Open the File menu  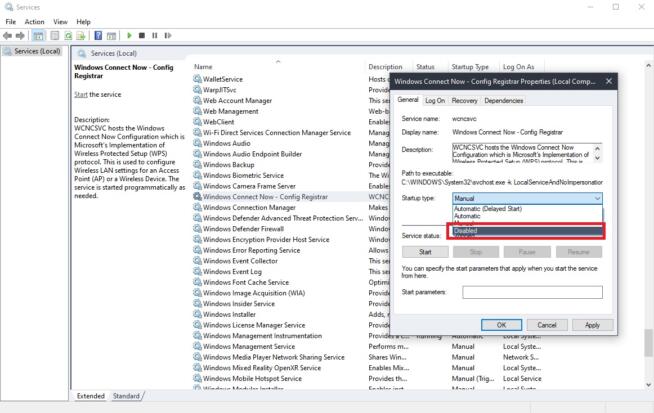(x=10, y=22)
